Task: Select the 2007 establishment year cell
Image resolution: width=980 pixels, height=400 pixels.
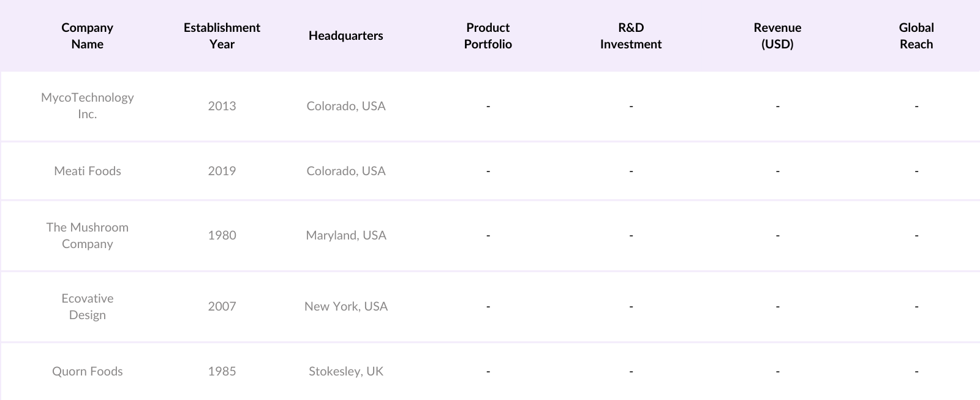Action: [x=222, y=306]
